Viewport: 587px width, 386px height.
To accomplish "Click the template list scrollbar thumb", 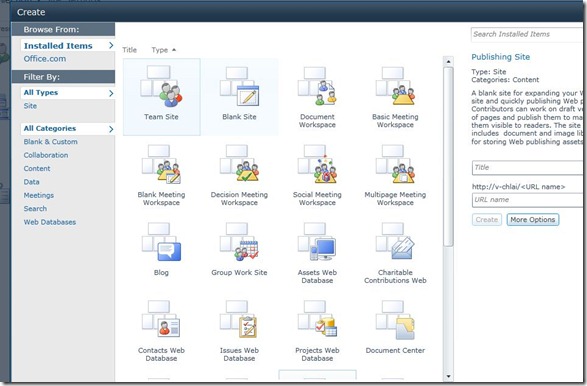I will 448,156.
